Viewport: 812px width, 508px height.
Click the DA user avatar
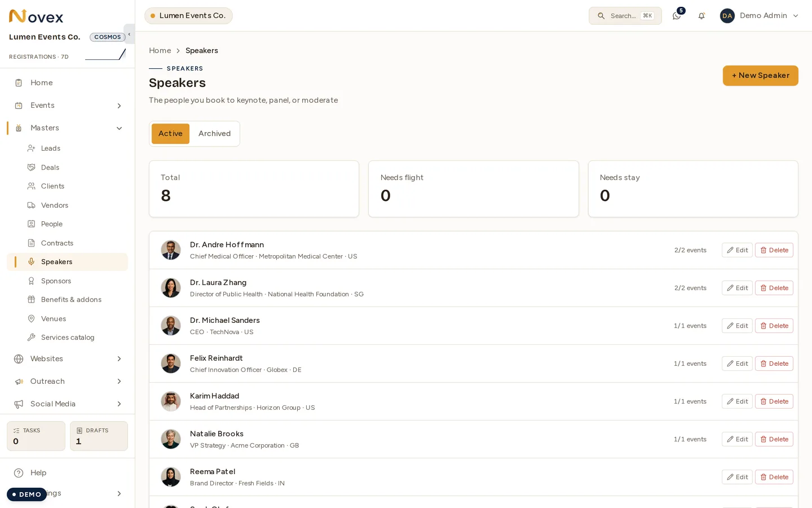pos(727,16)
